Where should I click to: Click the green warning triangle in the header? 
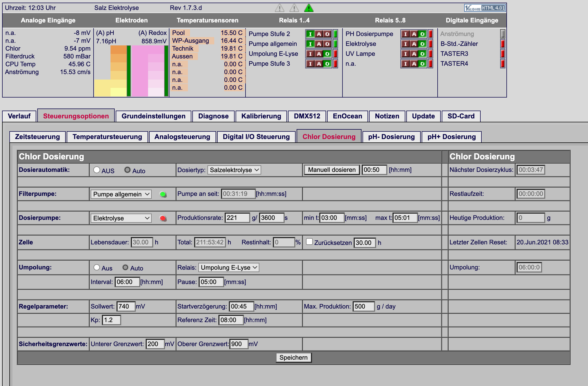point(309,8)
